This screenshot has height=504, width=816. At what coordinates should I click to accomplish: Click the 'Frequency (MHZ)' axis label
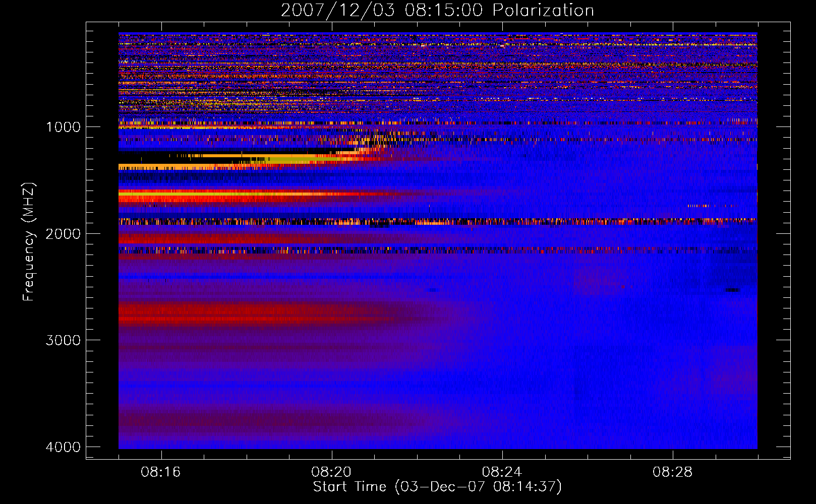pyautogui.click(x=29, y=242)
